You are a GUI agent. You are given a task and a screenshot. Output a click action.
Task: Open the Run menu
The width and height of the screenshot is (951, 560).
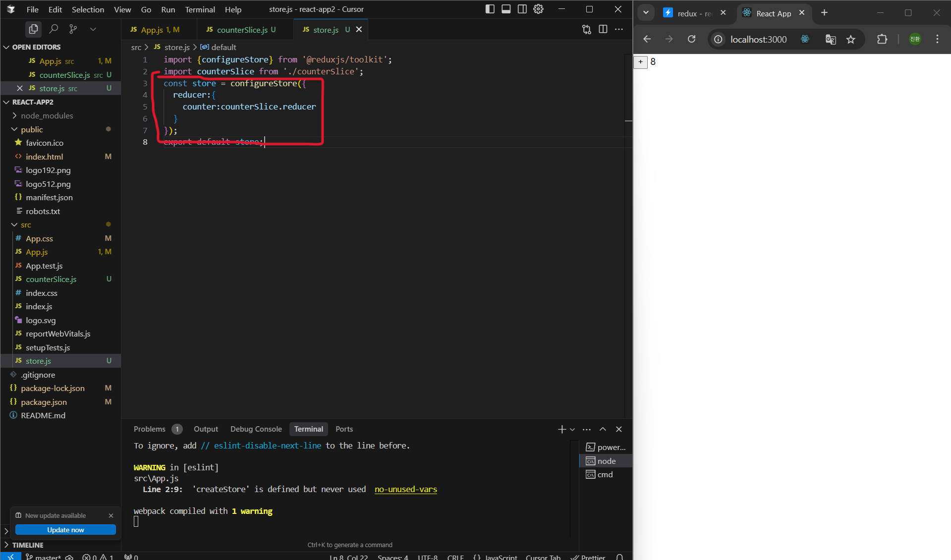point(168,9)
